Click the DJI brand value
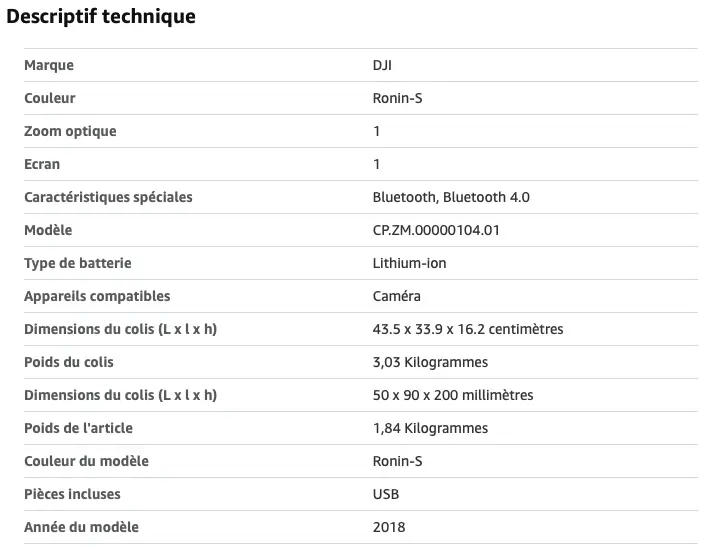Screen dimensions: 726x548 [x=383, y=65]
